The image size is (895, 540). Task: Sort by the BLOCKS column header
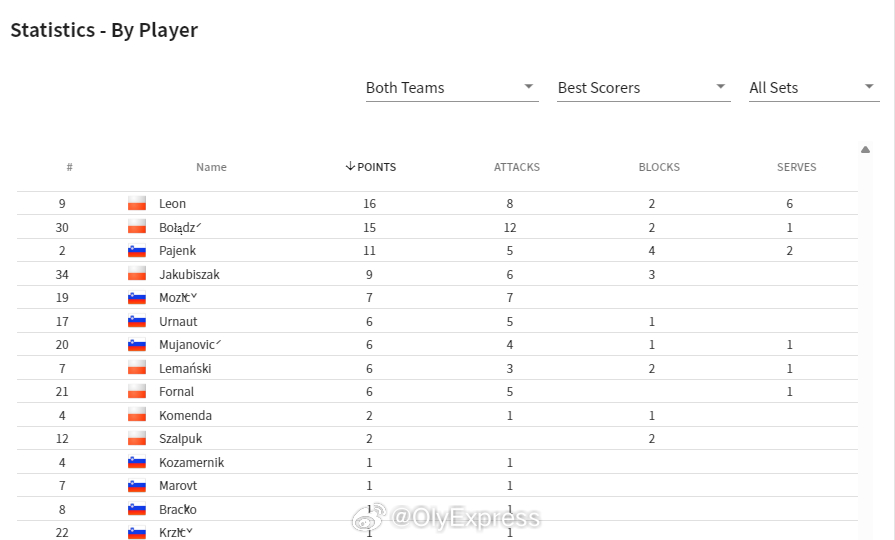click(x=659, y=167)
